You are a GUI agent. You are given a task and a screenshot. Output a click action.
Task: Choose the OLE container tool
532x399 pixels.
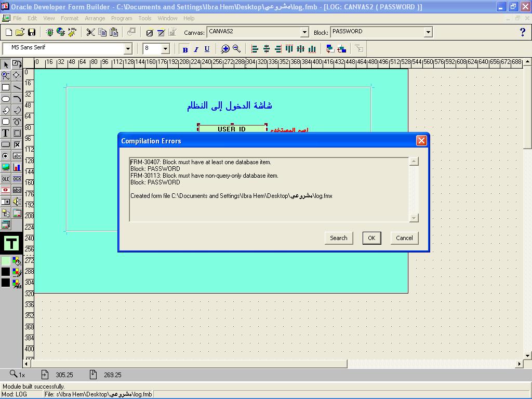(x=6, y=179)
